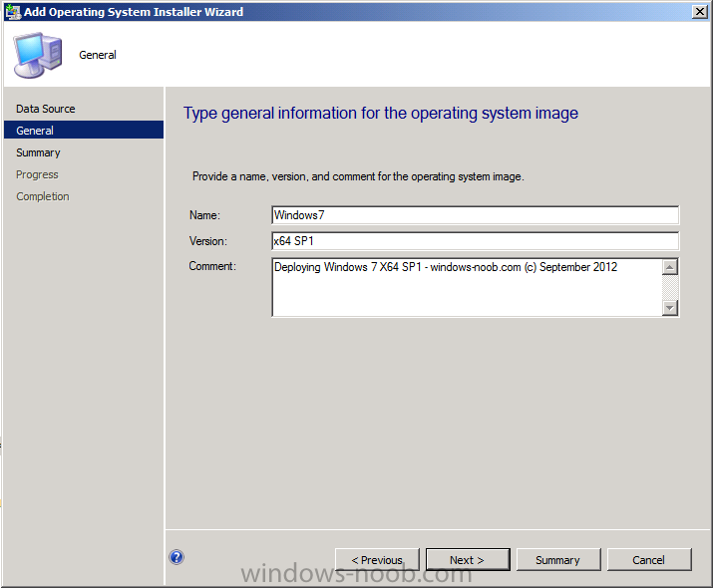Click the 'General' header title text
Image resolution: width=713 pixels, height=588 pixels.
coord(98,55)
